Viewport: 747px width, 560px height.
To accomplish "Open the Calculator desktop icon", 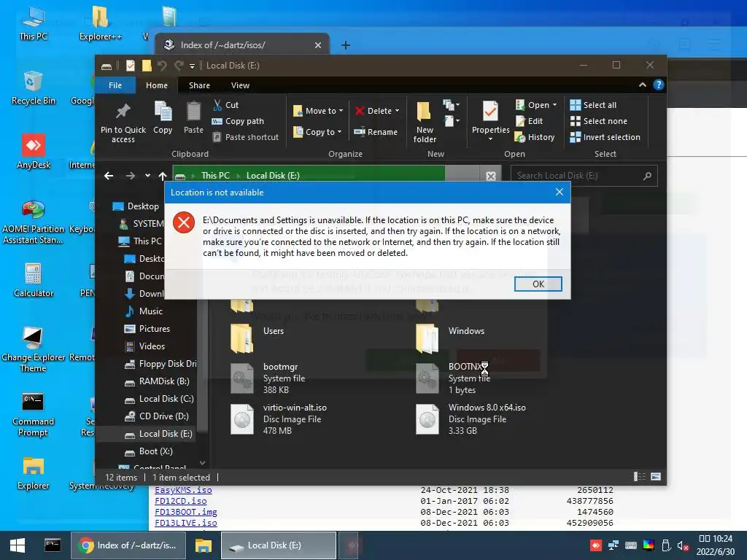I will coord(34,281).
